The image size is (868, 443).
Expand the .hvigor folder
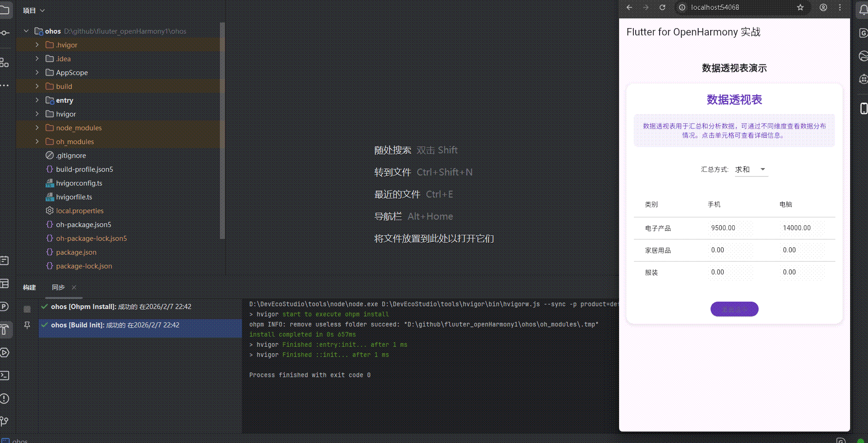point(37,45)
